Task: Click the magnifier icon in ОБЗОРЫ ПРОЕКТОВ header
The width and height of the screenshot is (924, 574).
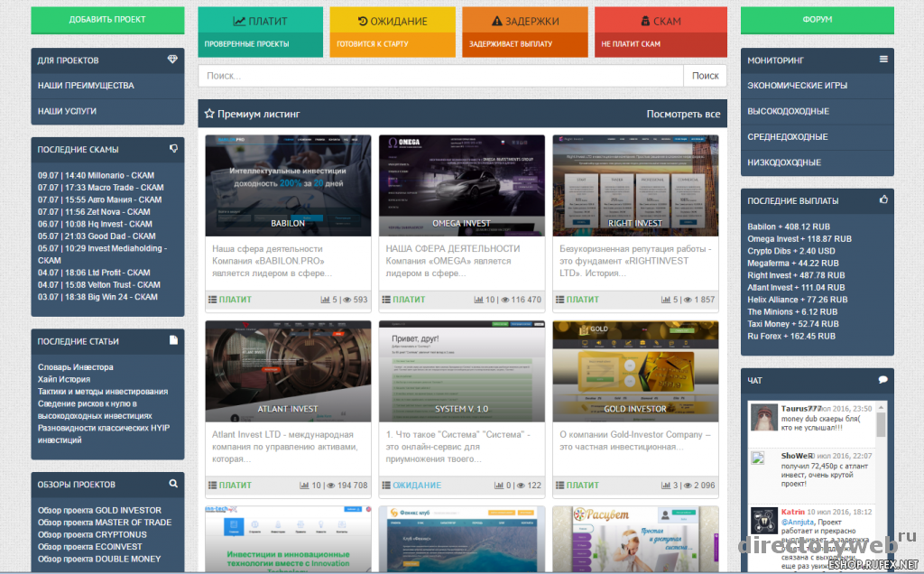Action: tap(173, 483)
